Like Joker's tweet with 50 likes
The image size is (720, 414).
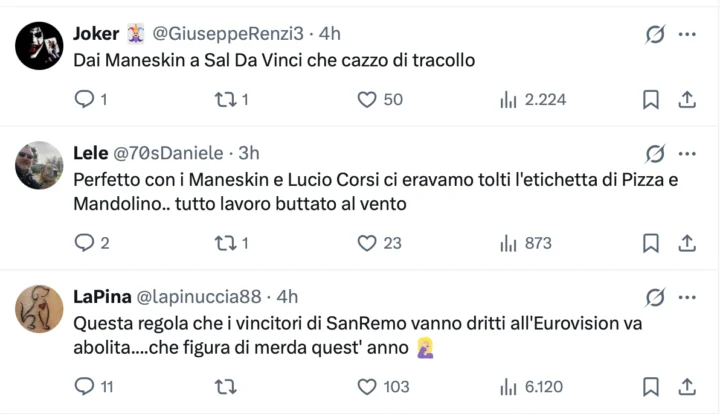pos(367,99)
